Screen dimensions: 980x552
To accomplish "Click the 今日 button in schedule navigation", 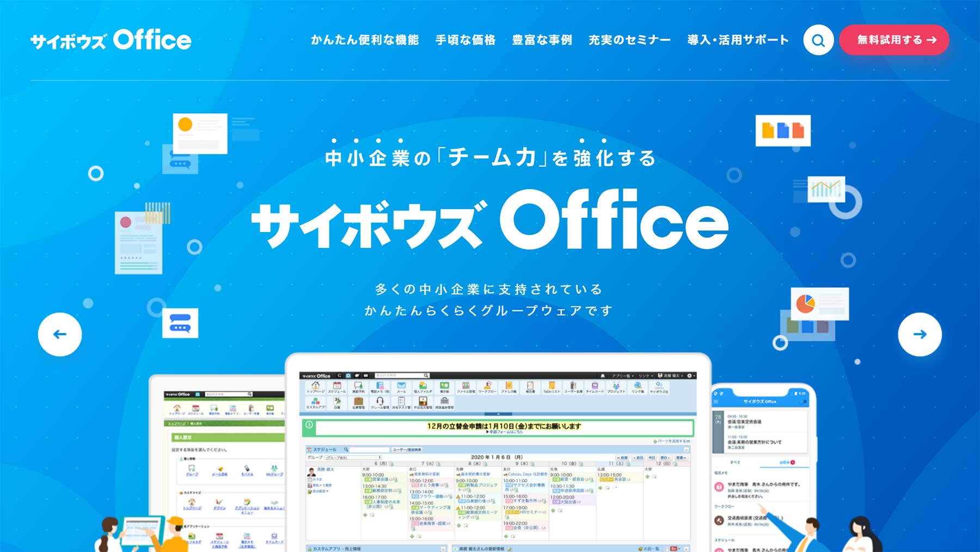I will tap(652, 458).
